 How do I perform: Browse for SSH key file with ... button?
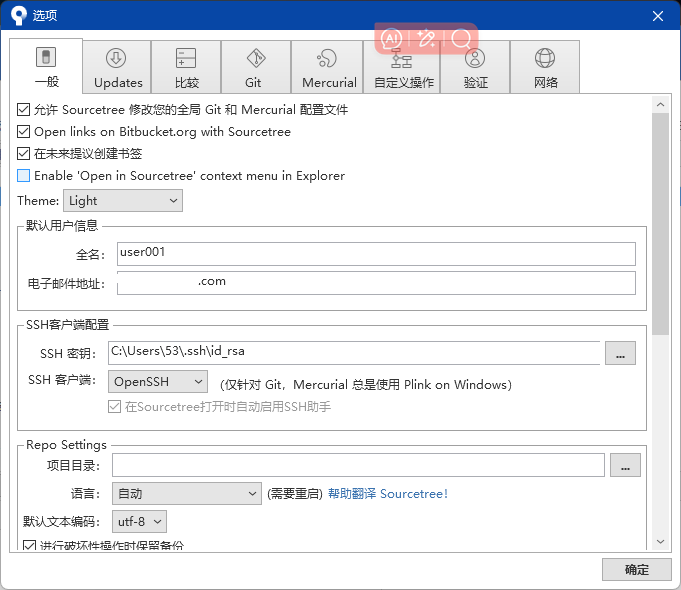(x=620, y=353)
